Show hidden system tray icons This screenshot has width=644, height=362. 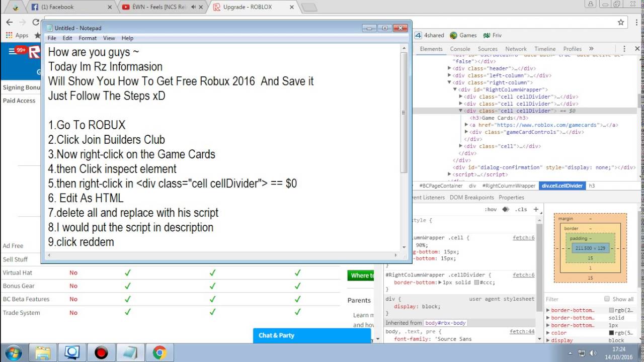(x=570, y=353)
